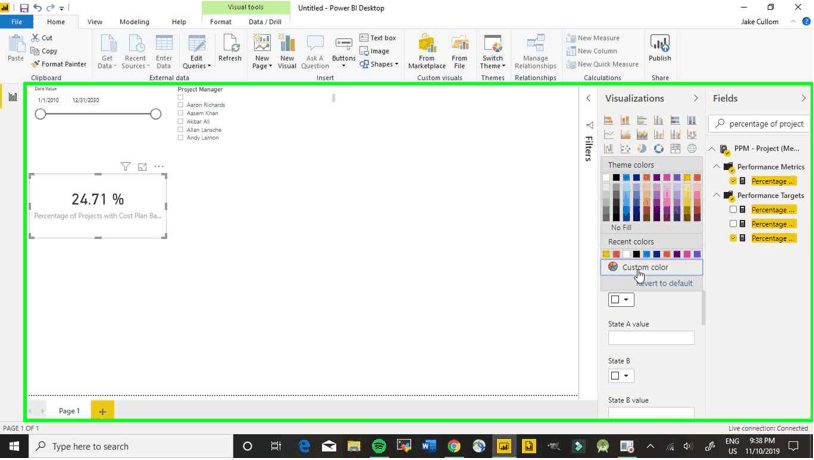Image resolution: width=814 pixels, height=460 pixels.
Task: Click the Custom color option
Action: (652, 267)
